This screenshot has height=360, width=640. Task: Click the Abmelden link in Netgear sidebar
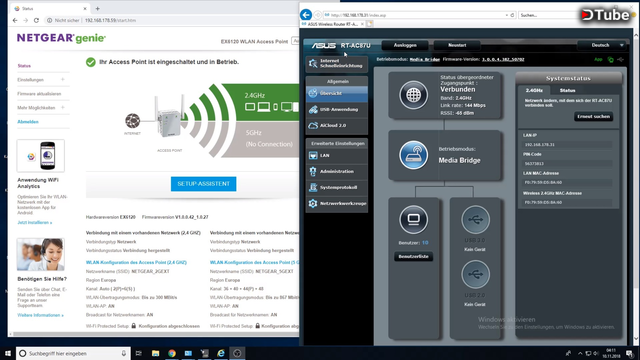coord(28,122)
